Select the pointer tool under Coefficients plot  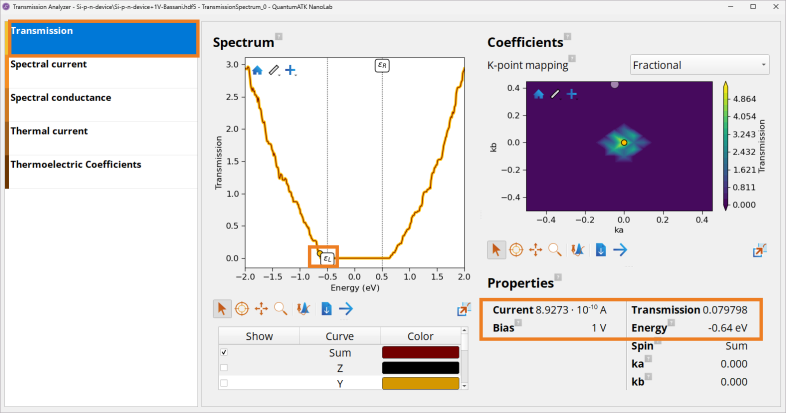click(496, 250)
